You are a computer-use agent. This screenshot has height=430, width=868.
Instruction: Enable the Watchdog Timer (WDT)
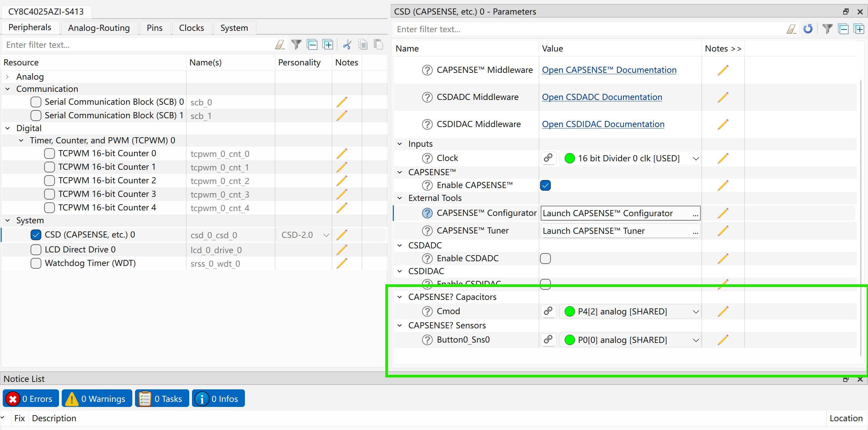pyautogui.click(x=36, y=263)
